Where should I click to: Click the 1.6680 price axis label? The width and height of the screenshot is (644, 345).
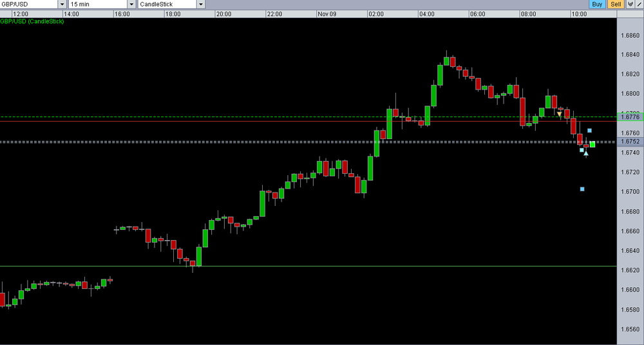pyautogui.click(x=630, y=212)
